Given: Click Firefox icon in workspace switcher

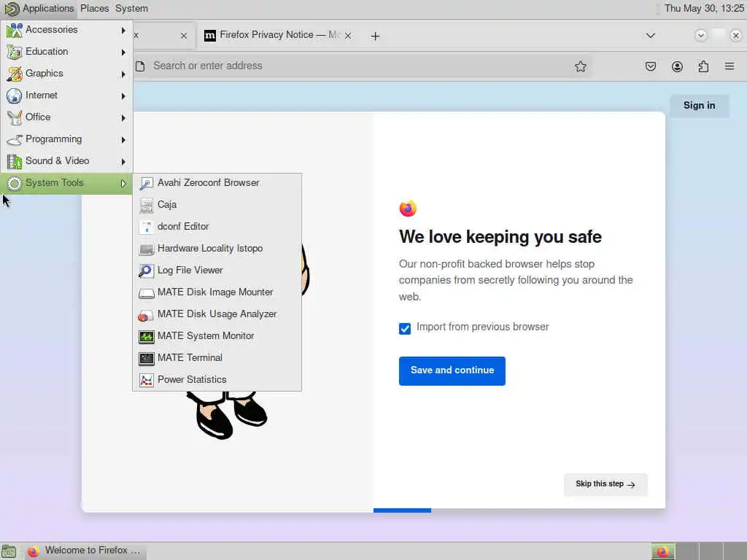Looking at the screenshot, I should (x=662, y=551).
